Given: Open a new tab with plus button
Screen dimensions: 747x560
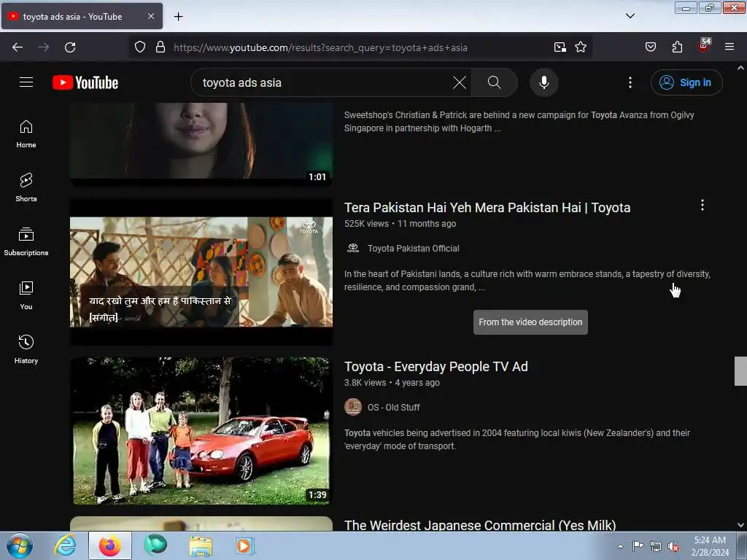Looking at the screenshot, I should (x=178, y=17).
